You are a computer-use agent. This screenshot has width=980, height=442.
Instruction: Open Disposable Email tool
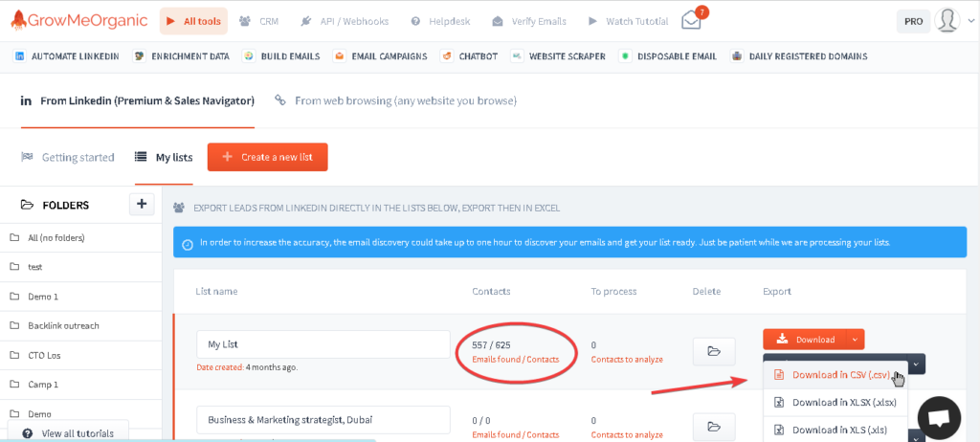[x=668, y=56]
